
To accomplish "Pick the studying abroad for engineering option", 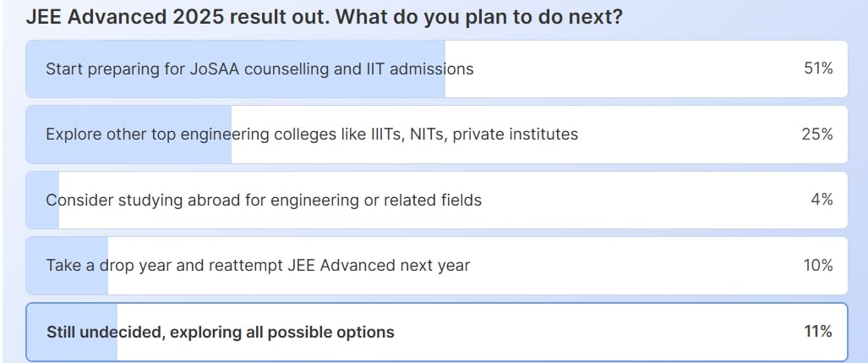I will pyautogui.click(x=264, y=201).
